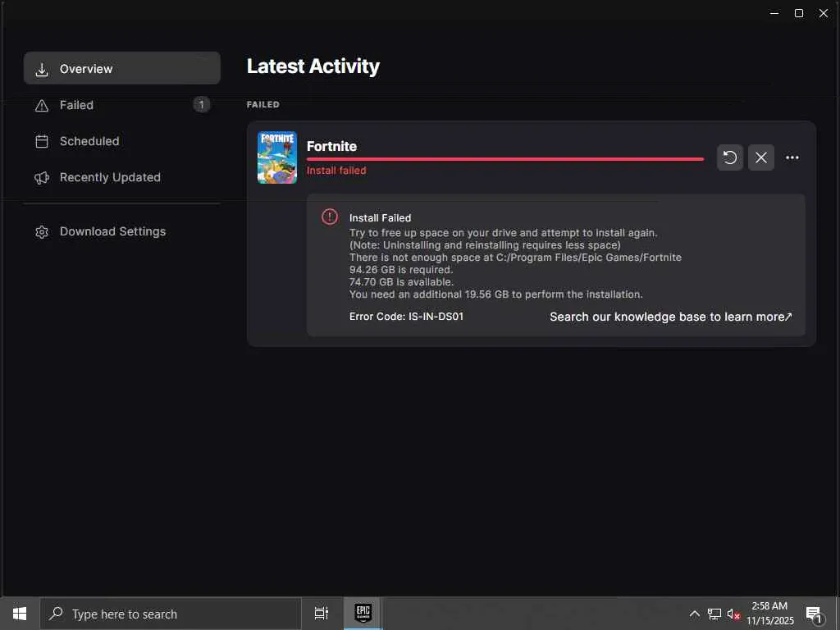Minimize the Epic Games Launcher window

pyautogui.click(x=774, y=13)
